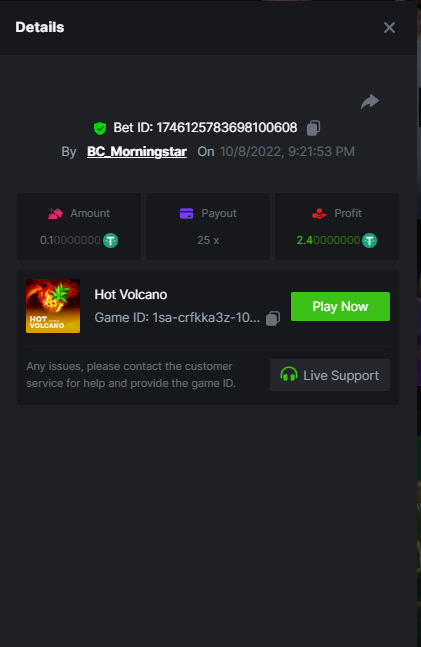Click the pink Amount icon
The height and width of the screenshot is (647, 421).
click(55, 213)
